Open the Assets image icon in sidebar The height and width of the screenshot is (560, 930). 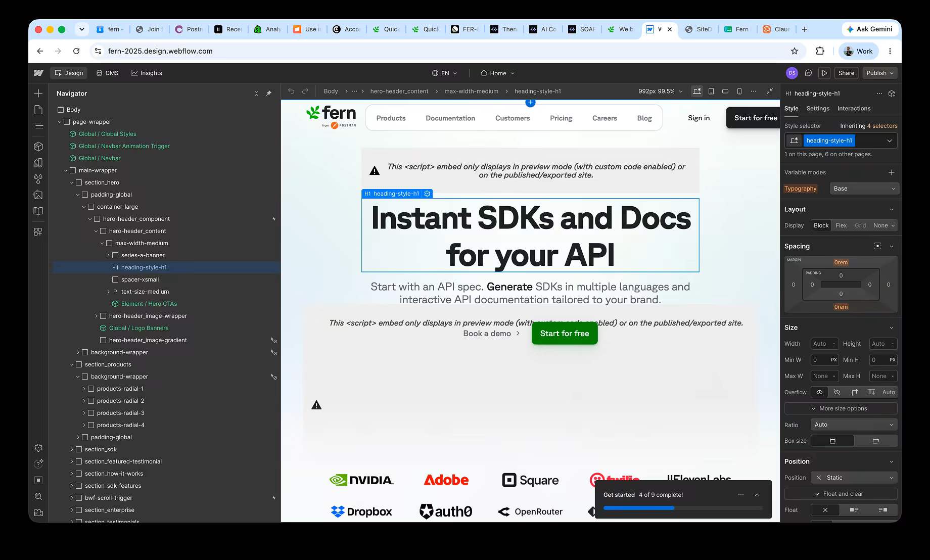38,195
